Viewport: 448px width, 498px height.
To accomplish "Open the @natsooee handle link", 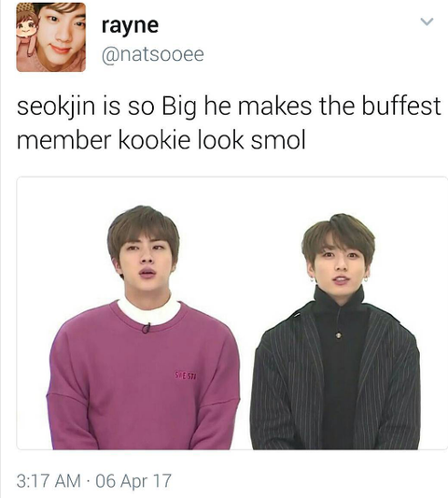I will pyautogui.click(x=153, y=54).
